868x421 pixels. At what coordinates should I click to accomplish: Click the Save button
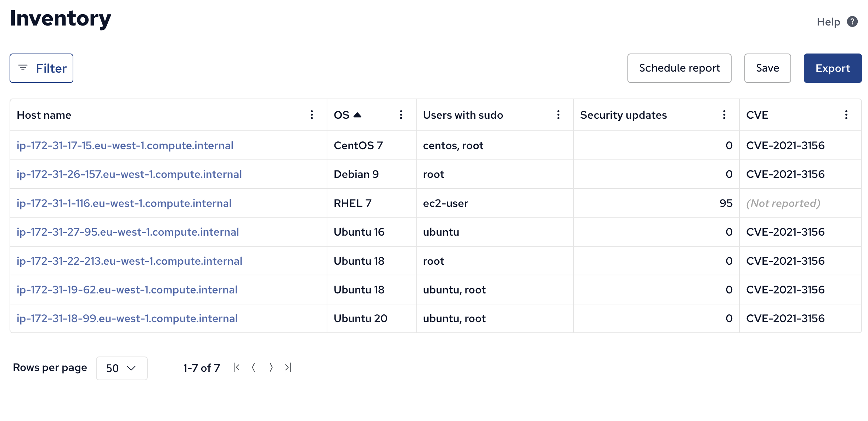pyautogui.click(x=767, y=68)
